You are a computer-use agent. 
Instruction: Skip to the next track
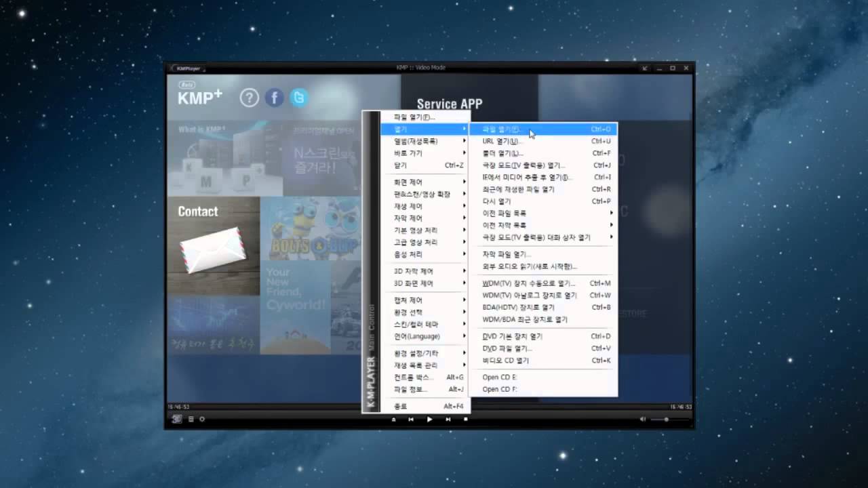448,420
